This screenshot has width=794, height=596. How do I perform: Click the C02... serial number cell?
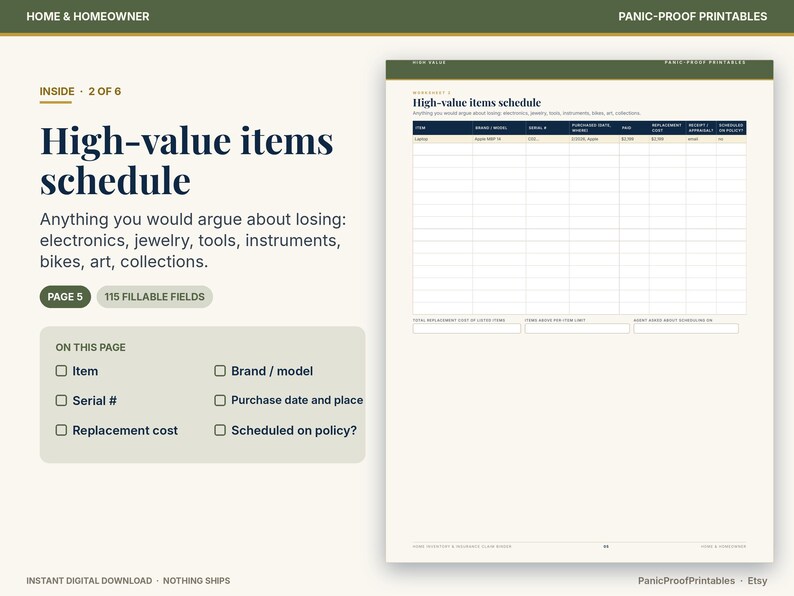[x=547, y=139]
